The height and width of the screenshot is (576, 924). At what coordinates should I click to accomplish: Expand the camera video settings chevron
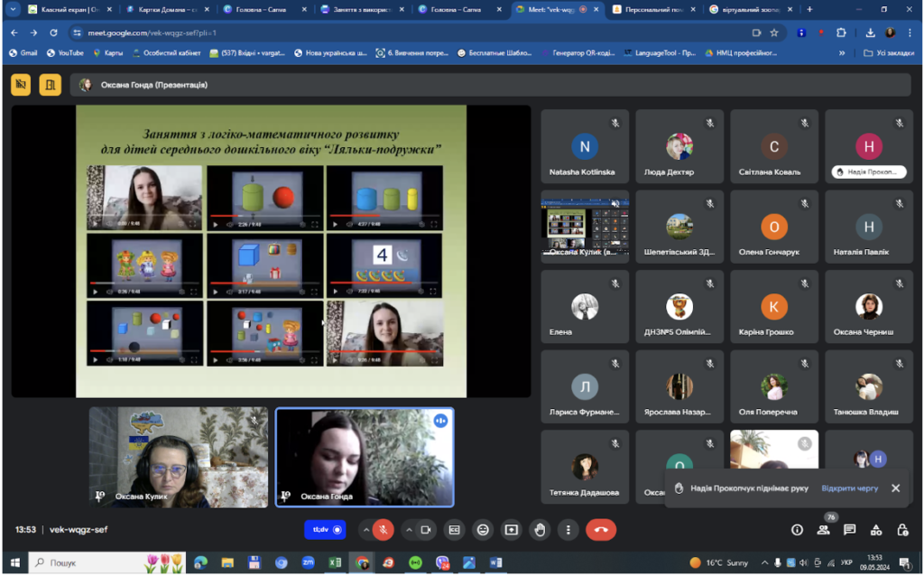[x=409, y=530]
